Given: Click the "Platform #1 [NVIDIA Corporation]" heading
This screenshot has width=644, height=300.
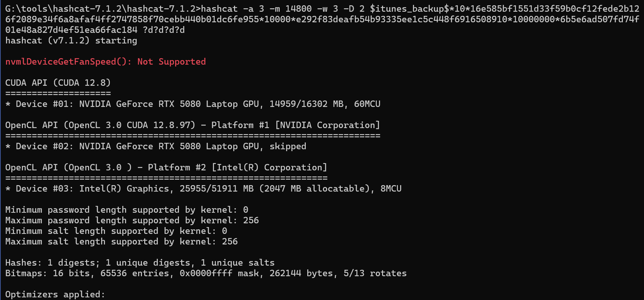Looking at the screenshot, I should pyautogui.click(x=295, y=125).
